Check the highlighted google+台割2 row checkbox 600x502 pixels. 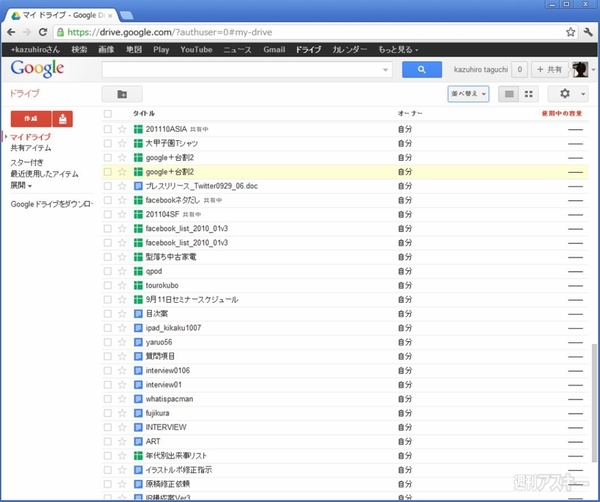(x=108, y=172)
